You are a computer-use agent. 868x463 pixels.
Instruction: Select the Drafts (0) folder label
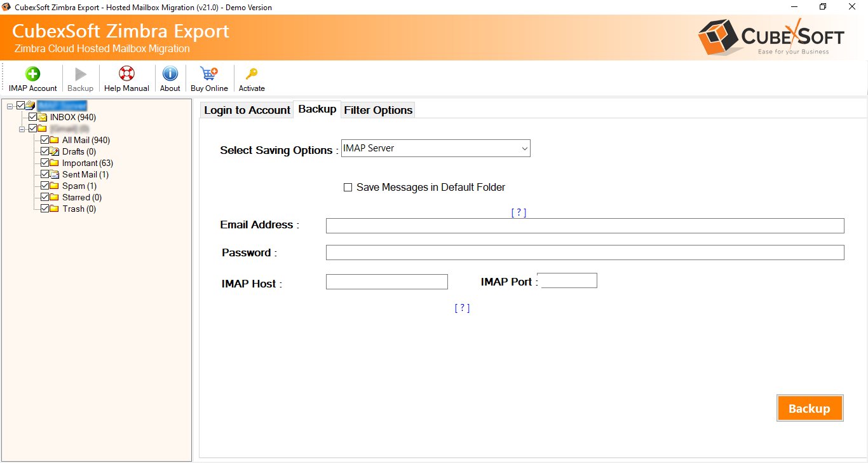(79, 151)
